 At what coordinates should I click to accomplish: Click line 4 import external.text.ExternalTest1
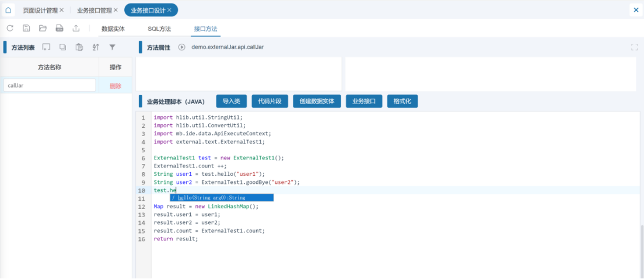209,142
